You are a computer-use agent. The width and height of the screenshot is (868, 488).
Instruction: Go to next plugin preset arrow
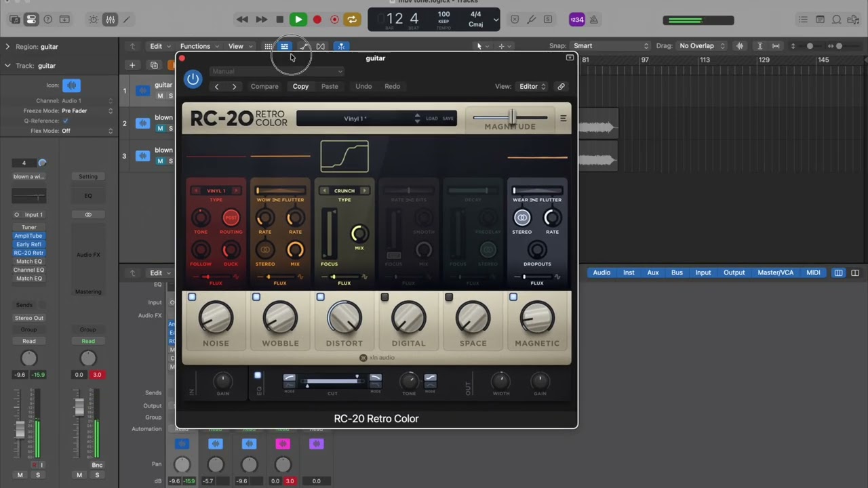click(235, 87)
